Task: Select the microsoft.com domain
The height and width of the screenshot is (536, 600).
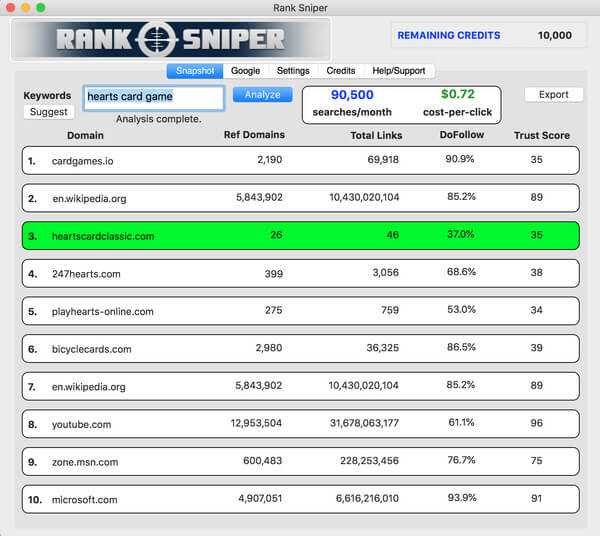Action: coord(85,500)
